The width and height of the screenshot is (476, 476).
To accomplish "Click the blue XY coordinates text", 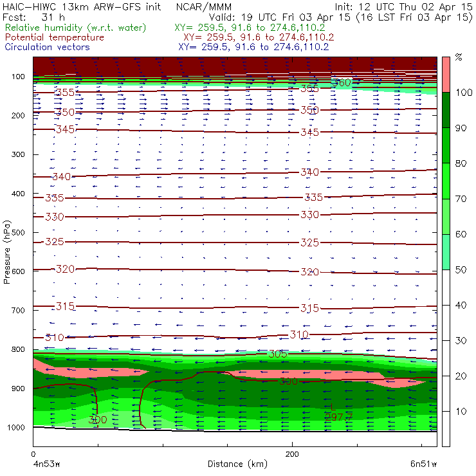I will tap(253, 47).
